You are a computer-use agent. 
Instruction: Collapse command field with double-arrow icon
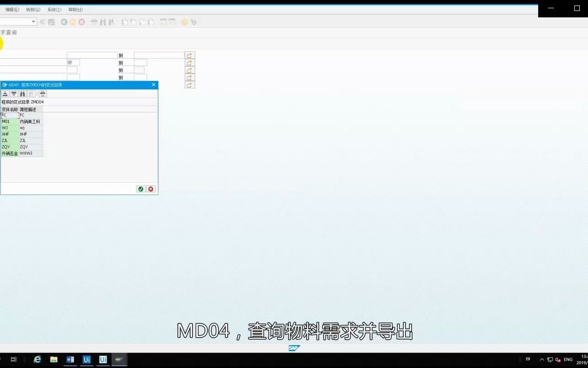pyautogui.click(x=43, y=22)
